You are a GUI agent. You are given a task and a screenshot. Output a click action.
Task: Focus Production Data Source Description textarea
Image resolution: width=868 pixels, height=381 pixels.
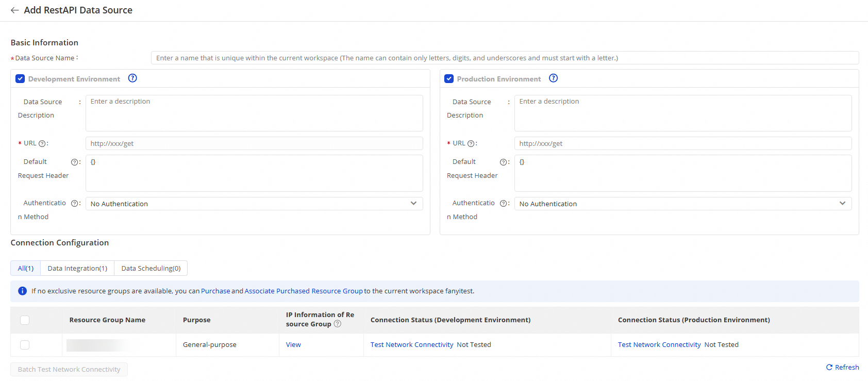point(683,113)
